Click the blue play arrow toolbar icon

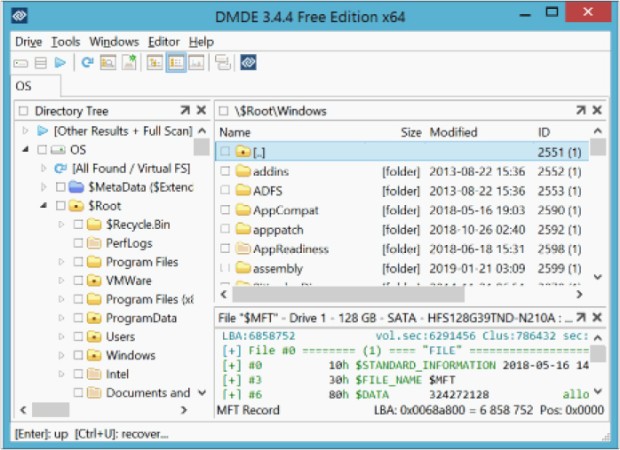click(x=61, y=63)
